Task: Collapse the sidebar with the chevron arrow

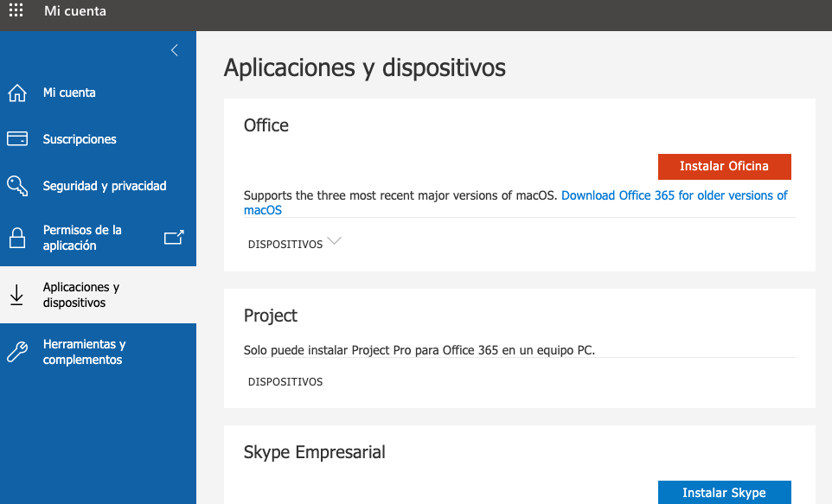Action: [175, 50]
